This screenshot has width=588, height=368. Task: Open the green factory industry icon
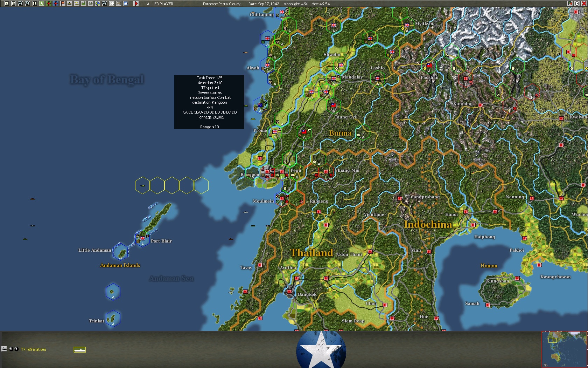(x=83, y=4)
